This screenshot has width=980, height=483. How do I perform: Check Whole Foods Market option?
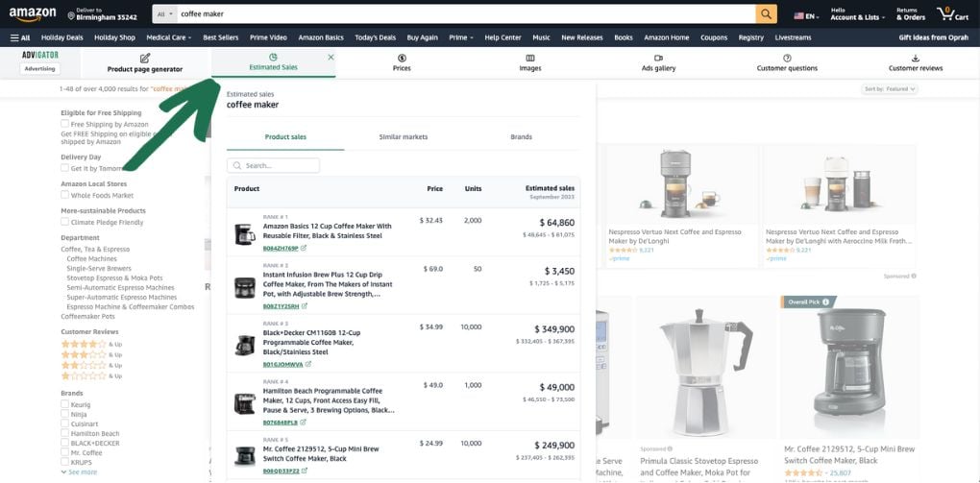point(65,195)
